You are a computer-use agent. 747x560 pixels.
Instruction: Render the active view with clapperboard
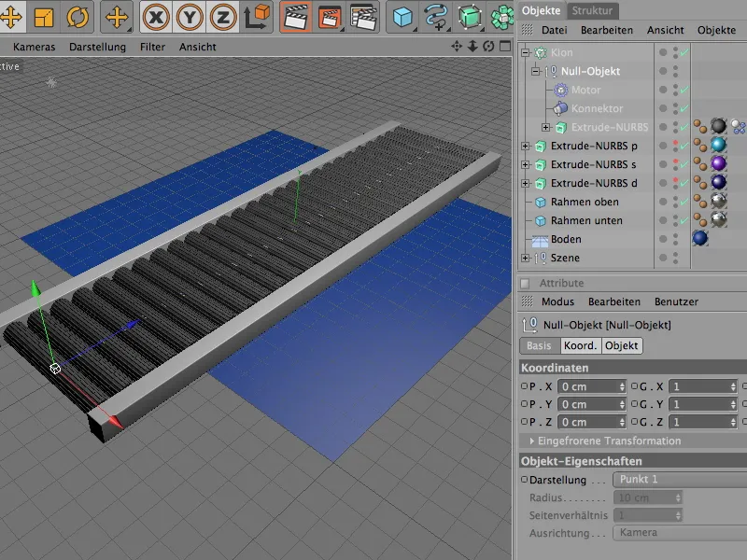[296, 17]
